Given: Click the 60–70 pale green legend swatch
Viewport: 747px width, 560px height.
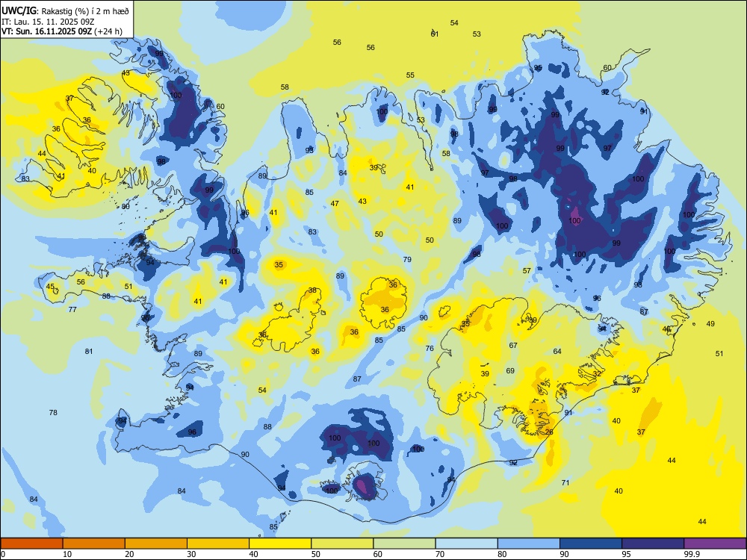Looking at the screenshot, I should pos(404,544).
